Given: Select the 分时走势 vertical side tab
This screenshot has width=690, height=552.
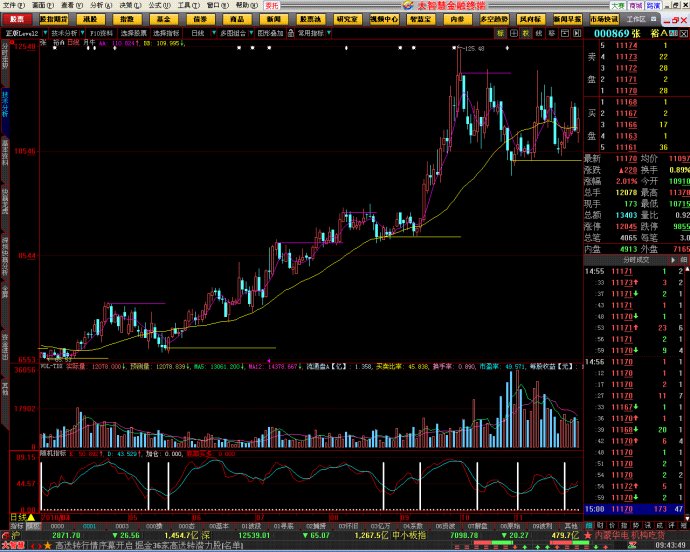Looking at the screenshot, I should (4, 60).
